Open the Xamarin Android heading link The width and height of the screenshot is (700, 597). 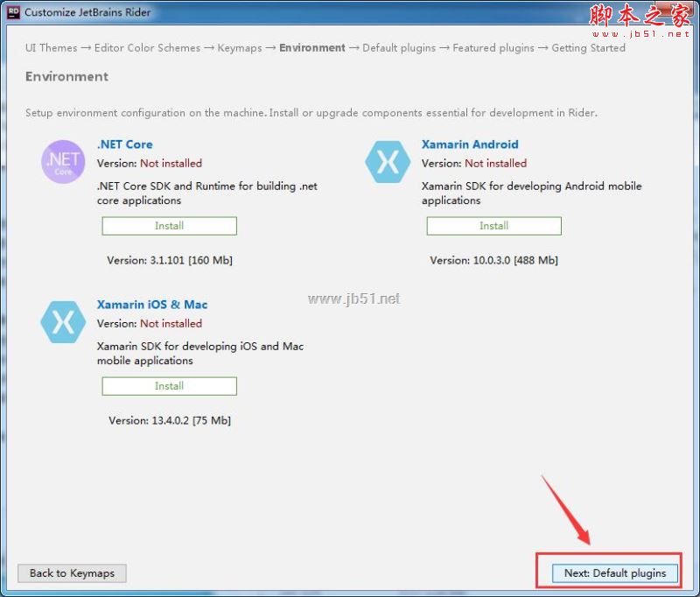[470, 144]
